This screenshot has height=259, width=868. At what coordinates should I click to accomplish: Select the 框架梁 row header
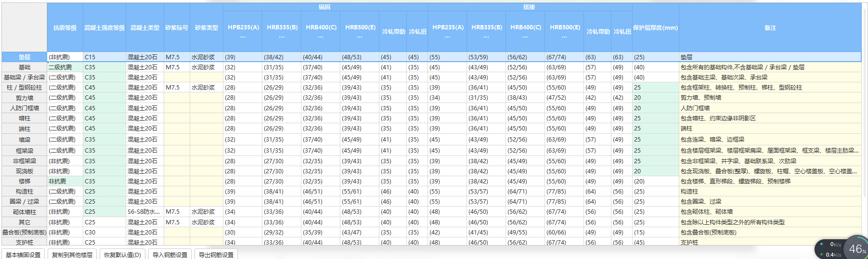(x=25, y=151)
